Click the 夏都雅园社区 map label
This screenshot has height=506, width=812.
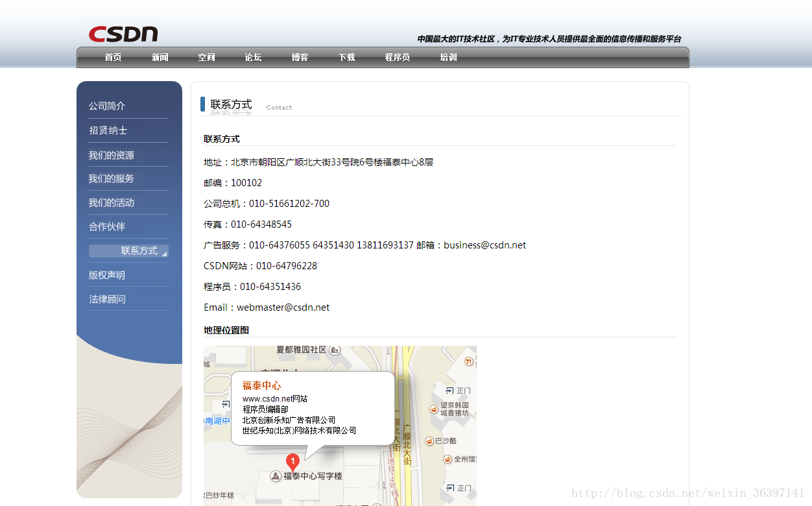click(x=302, y=350)
